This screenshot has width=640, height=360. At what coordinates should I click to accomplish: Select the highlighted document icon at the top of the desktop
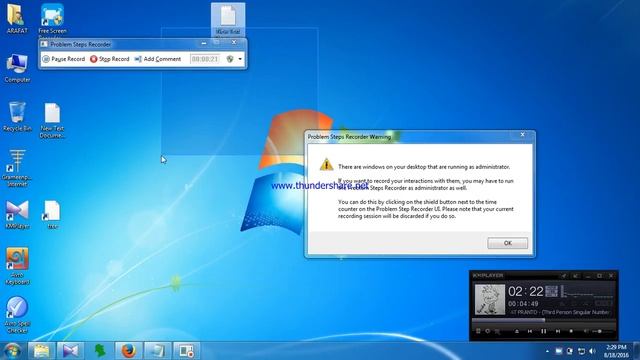tap(228, 20)
